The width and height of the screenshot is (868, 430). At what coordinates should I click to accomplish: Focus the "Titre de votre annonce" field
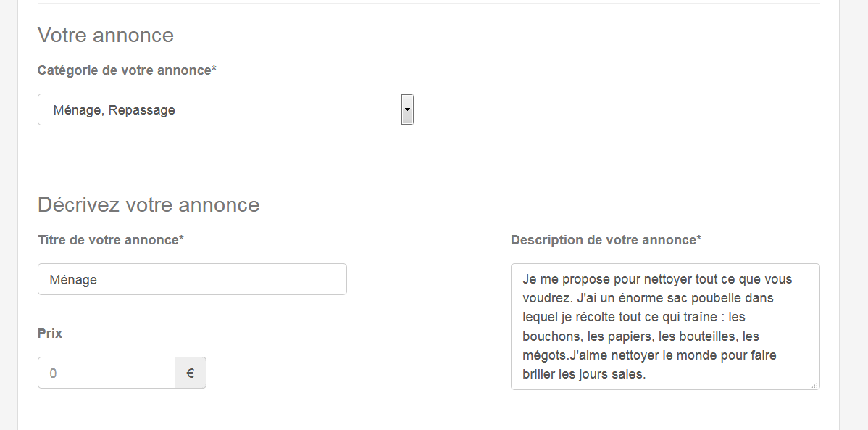[192, 279]
